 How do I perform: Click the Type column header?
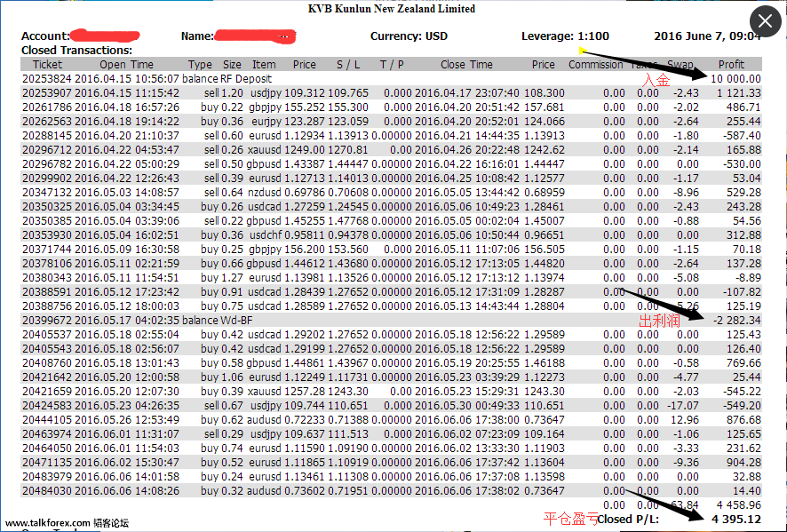(200, 64)
